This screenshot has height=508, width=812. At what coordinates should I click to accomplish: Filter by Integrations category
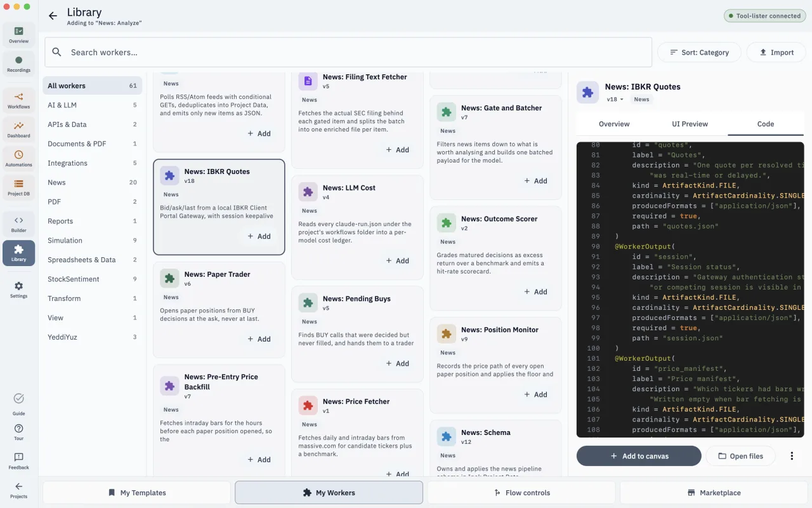(93, 163)
